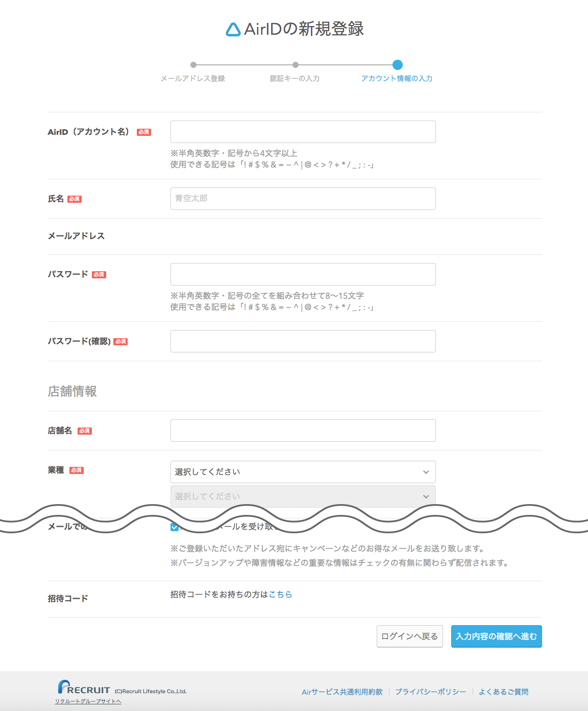Click the メールアドレス label text

click(77, 236)
